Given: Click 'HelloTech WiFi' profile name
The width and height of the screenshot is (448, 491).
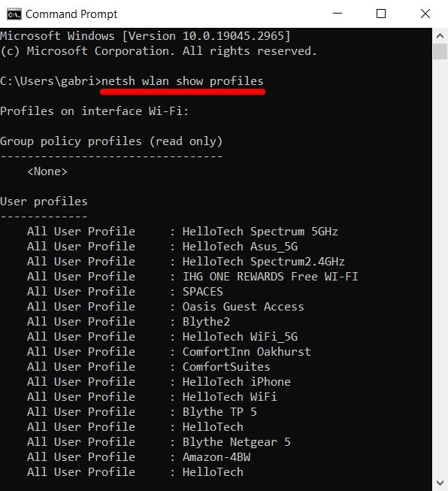Looking at the screenshot, I should click(230, 397).
